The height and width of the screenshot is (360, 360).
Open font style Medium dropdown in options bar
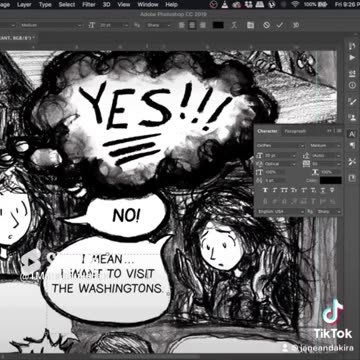point(51,25)
